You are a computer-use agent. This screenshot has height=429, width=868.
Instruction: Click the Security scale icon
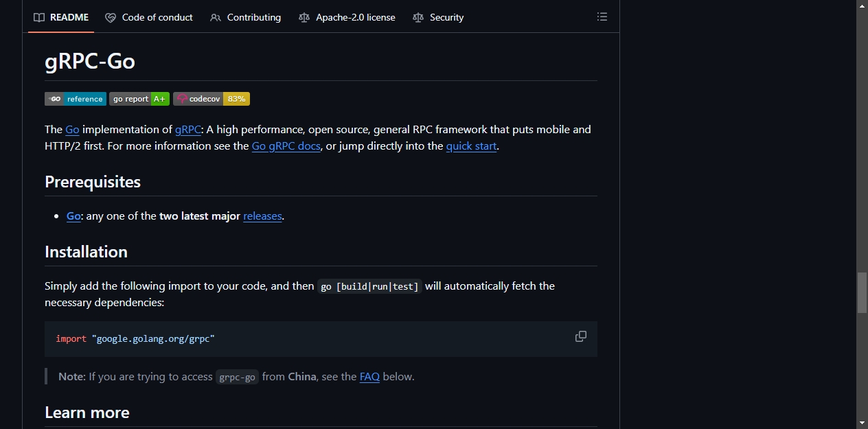click(418, 17)
